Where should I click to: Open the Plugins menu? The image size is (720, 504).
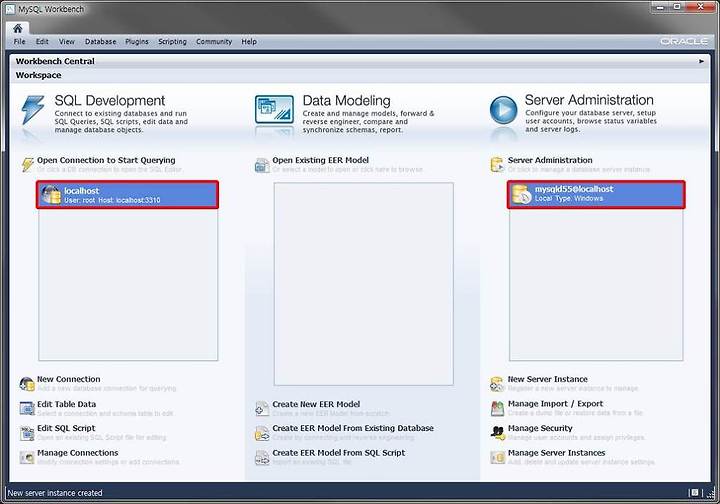coord(137,41)
